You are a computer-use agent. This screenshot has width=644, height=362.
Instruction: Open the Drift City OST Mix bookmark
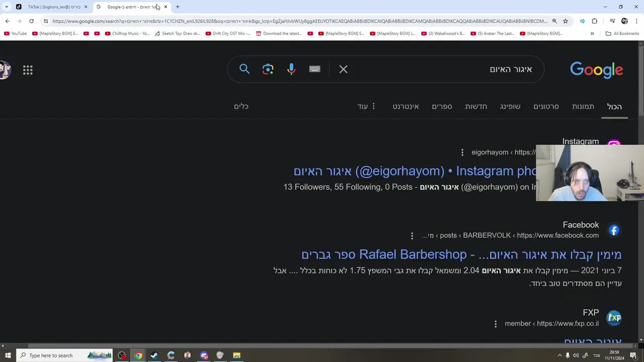228,34
